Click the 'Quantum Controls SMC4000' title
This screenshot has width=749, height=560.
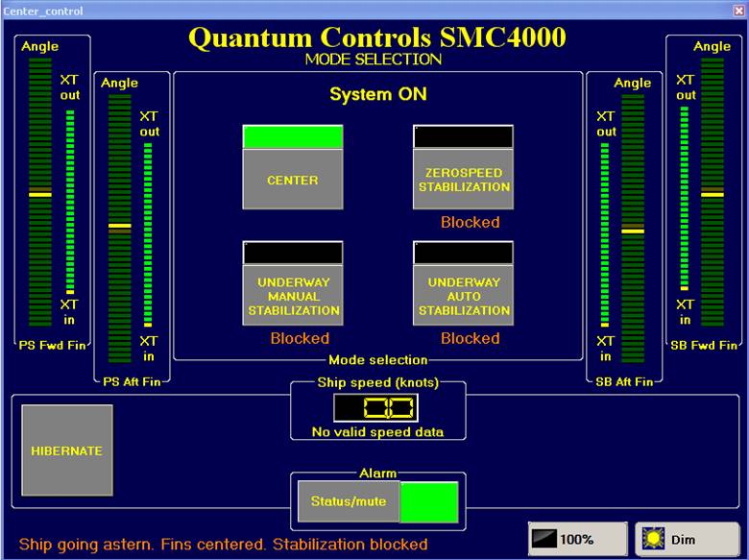377,37
